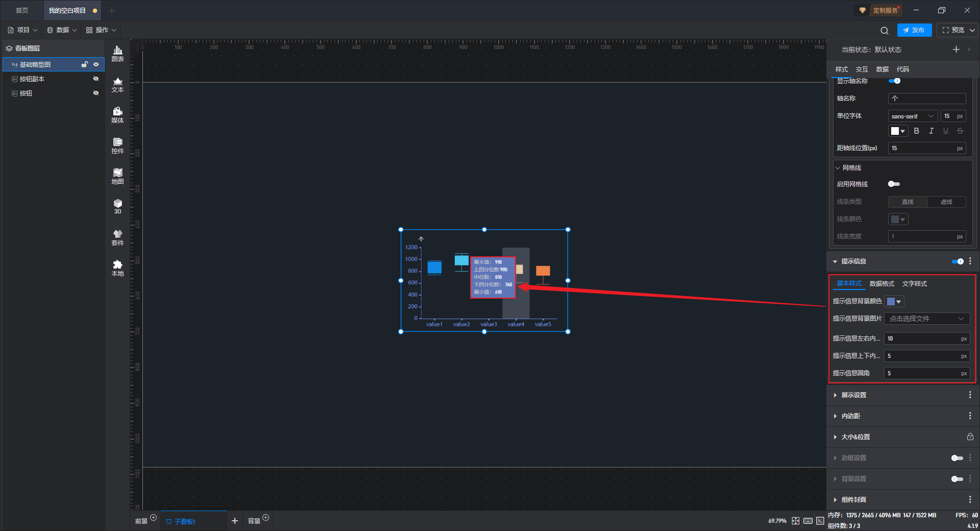Add a new state with plus icon
This screenshot has width=980, height=531.
pyautogui.click(x=956, y=50)
